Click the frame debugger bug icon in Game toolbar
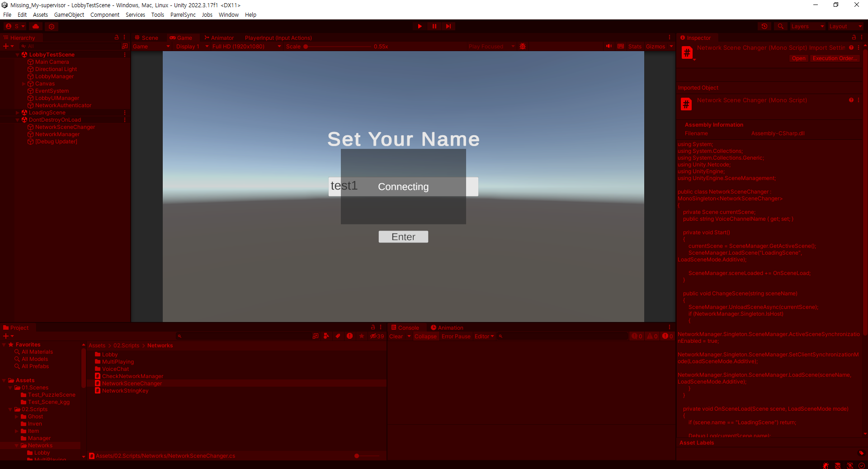Screen dimensions: 868x469 pos(523,46)
